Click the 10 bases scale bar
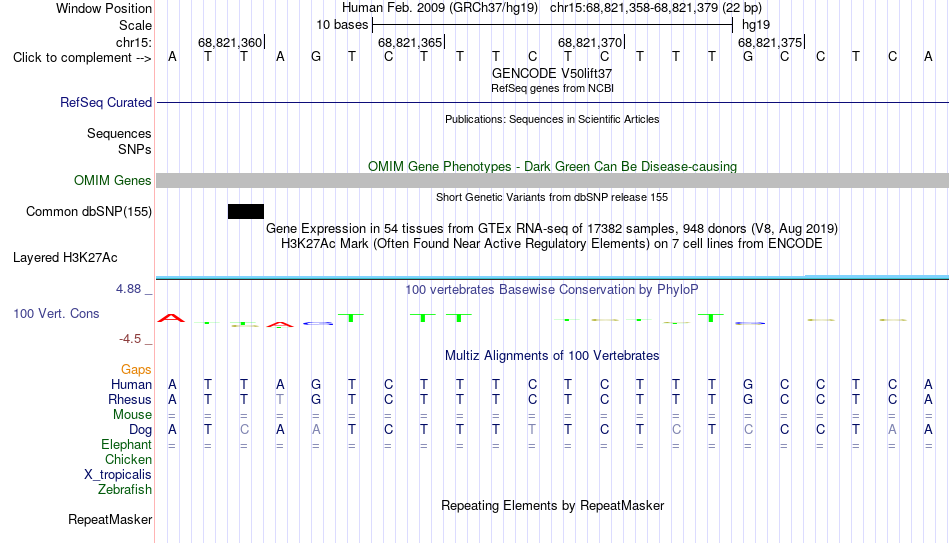 [x=553, y=25]
